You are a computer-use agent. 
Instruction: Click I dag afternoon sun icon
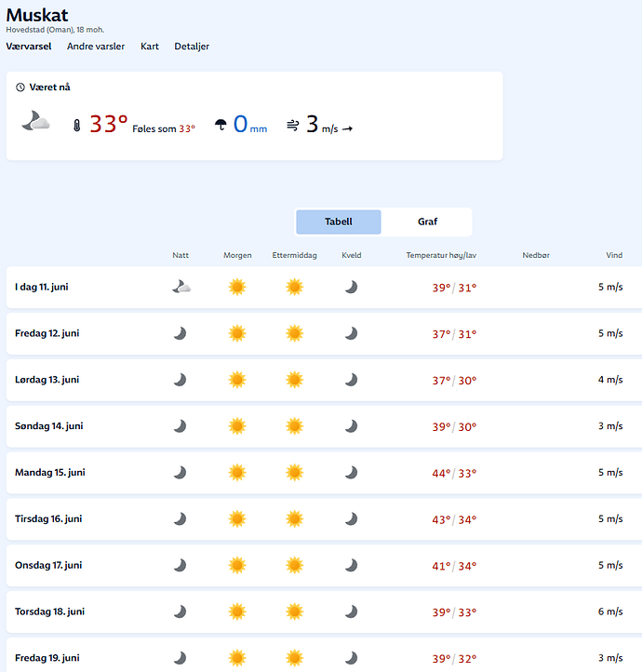pos(295,287)
